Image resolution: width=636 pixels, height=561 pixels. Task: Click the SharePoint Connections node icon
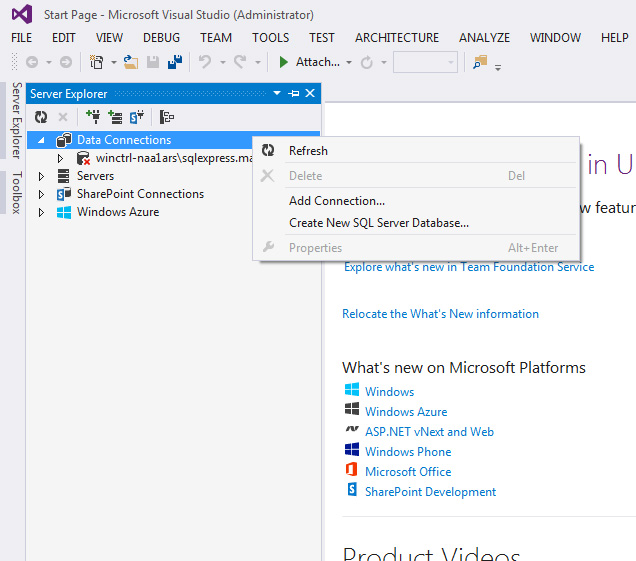(x=64, y=194)
